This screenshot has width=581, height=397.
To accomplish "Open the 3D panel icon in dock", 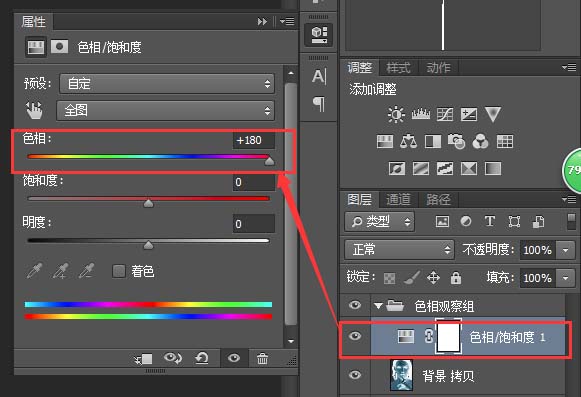I will click(x=319, y=34).
